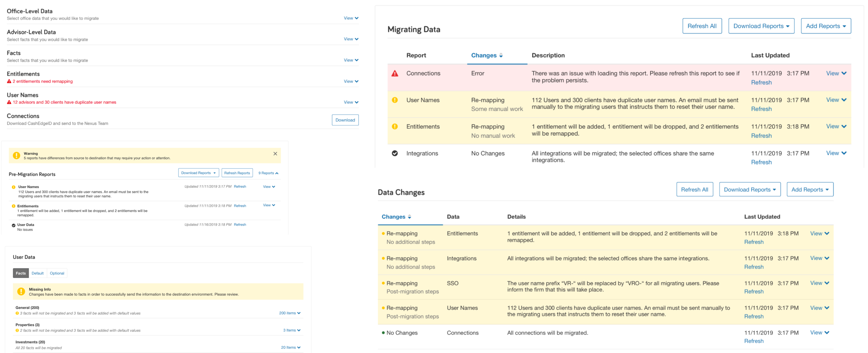Expand View for Connections error report

coord(836,73)
